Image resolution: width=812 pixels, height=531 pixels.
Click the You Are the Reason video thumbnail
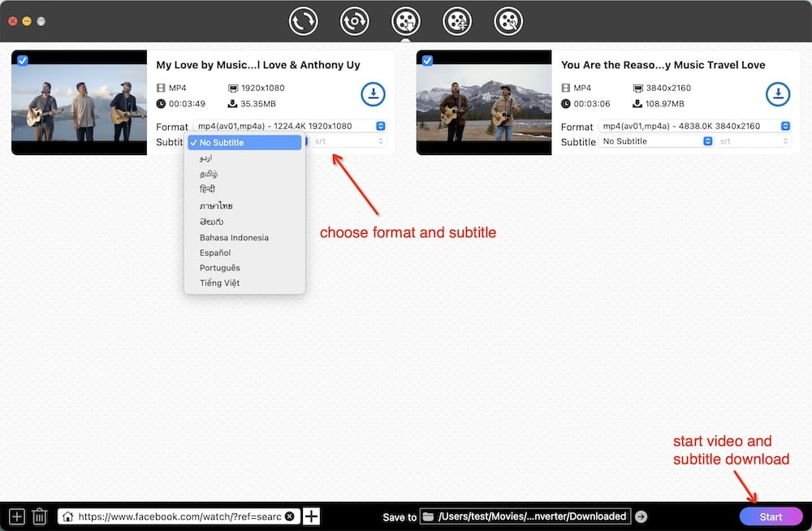tap(484, 102)
